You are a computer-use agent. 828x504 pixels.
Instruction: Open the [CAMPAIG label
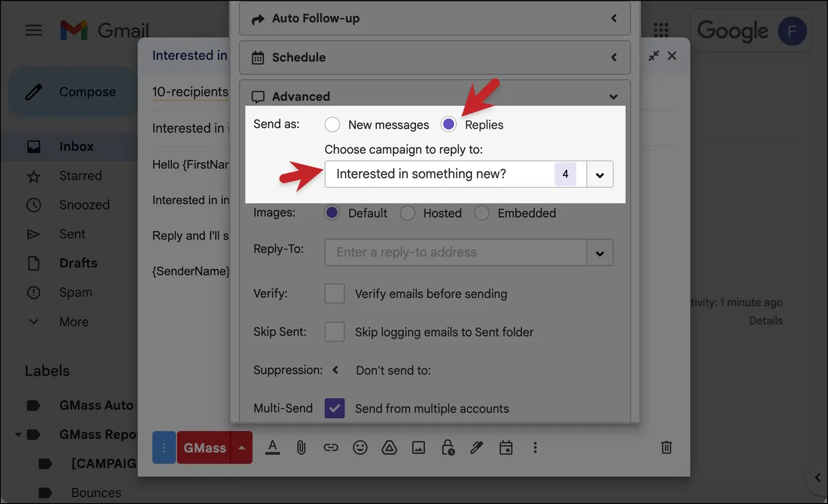click(x=103, y=464)
